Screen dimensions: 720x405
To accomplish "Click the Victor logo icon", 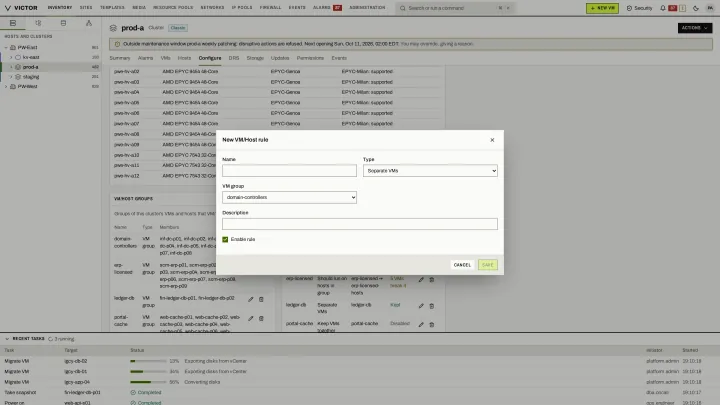I will point(8,8).
